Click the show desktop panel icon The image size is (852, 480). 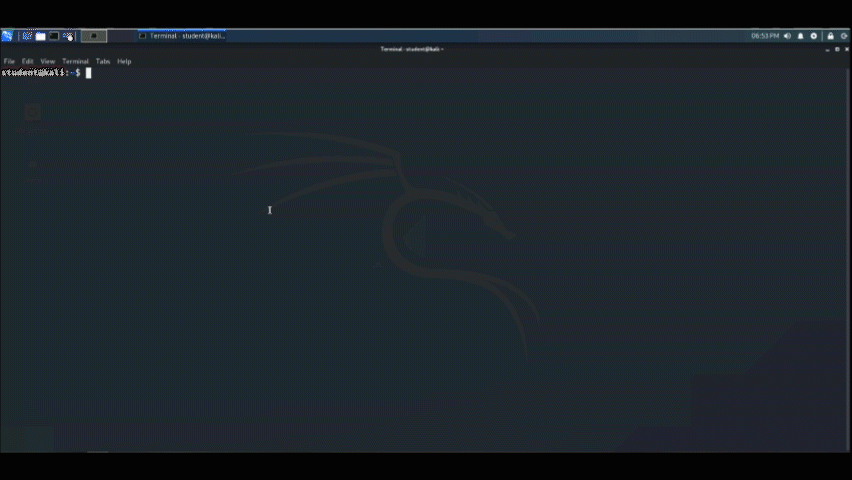(x=27, y=36)
